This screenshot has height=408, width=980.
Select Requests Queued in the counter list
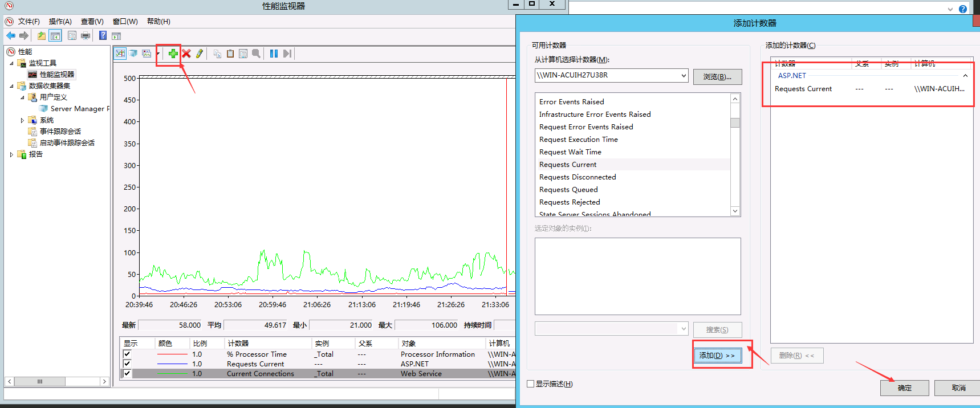(x=568, y=190)
